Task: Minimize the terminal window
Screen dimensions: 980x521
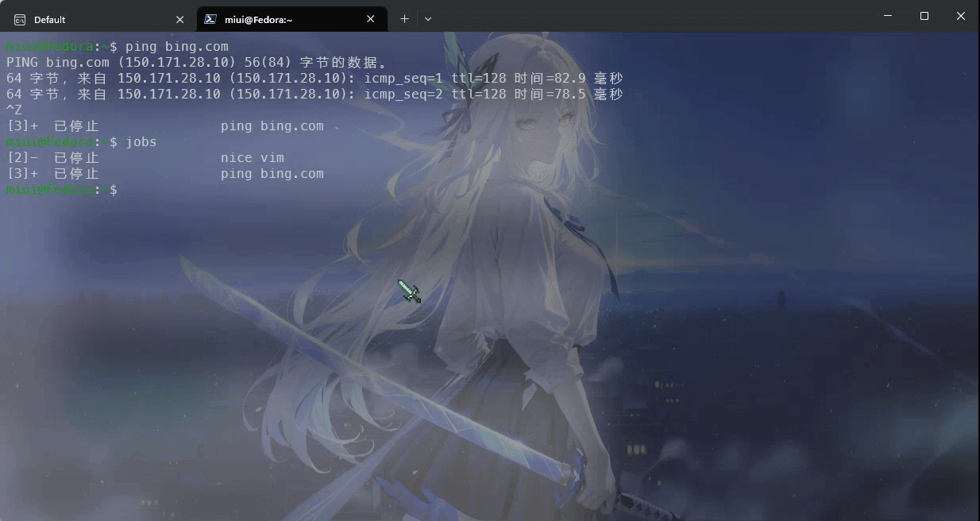Action: (x=887, y=16)
